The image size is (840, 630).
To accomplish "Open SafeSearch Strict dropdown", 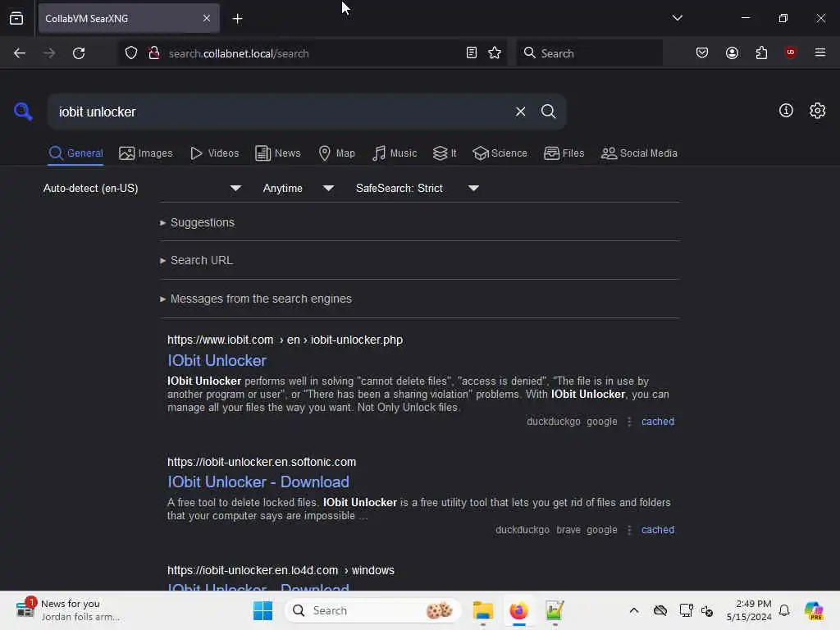I will (x=418, y=188).
